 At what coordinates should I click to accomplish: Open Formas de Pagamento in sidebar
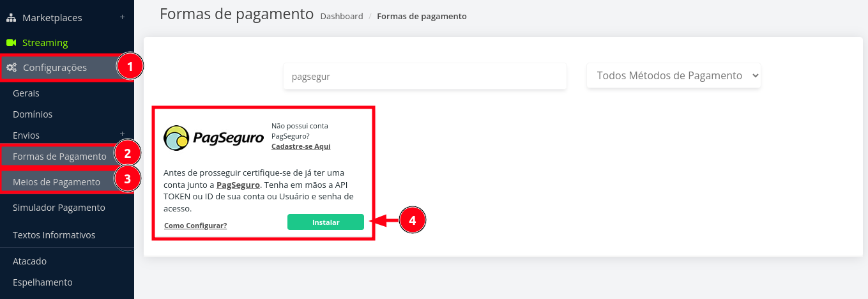pyautogui.click(x=59, y=157)
